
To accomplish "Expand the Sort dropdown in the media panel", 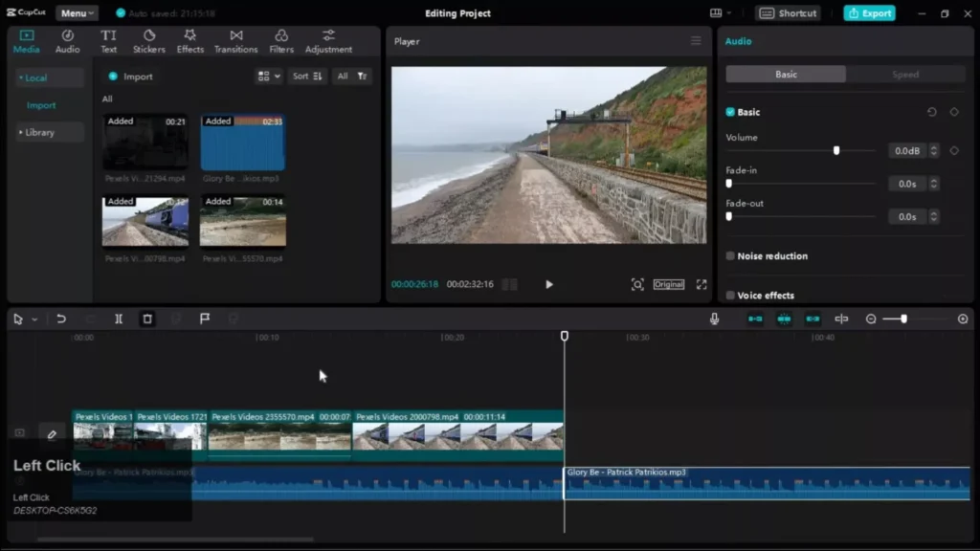I will click(x=306, y=76).
